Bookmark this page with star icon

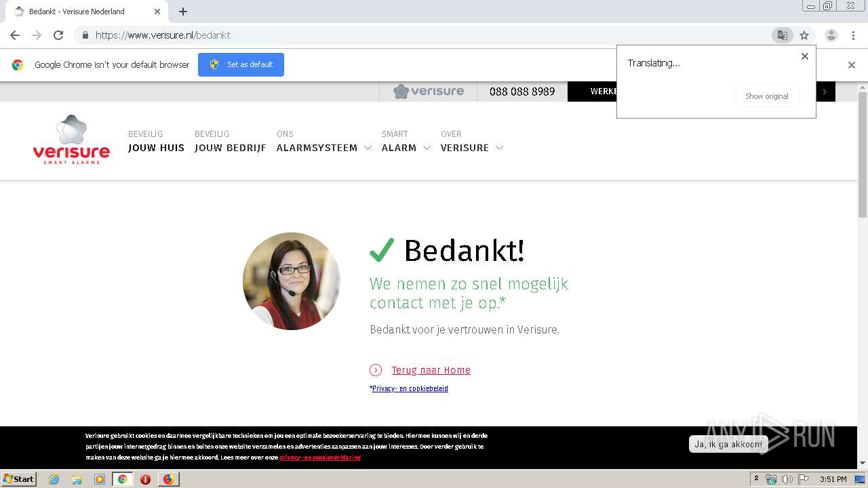tap(804, 35)
